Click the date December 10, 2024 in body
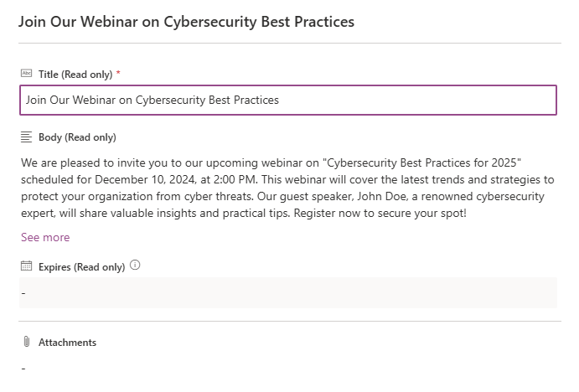Viewport: 579px width, 392px height. (x=145, y=179)
